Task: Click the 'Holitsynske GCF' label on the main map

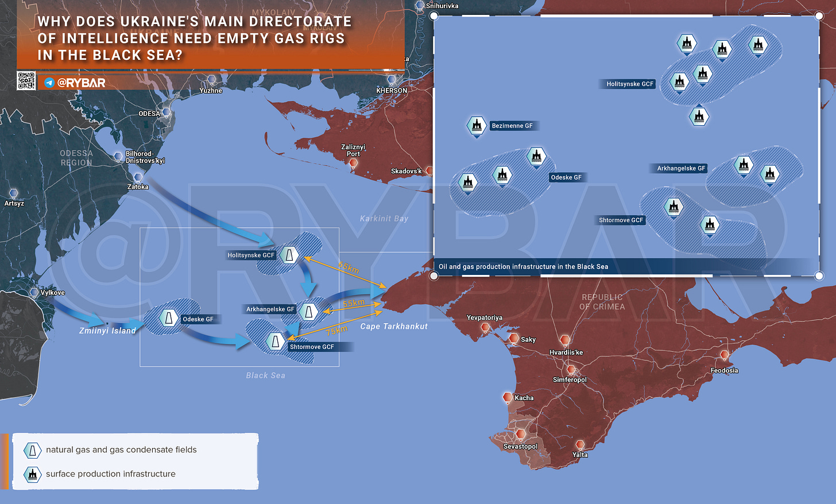Action: point(251,255)
